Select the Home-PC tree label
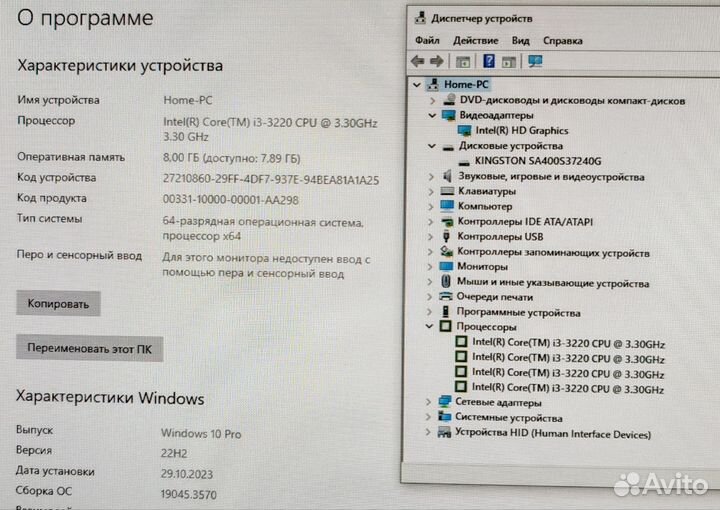Image resolution: width=720 pixels, height=510 pixels. tap(466, 84)
